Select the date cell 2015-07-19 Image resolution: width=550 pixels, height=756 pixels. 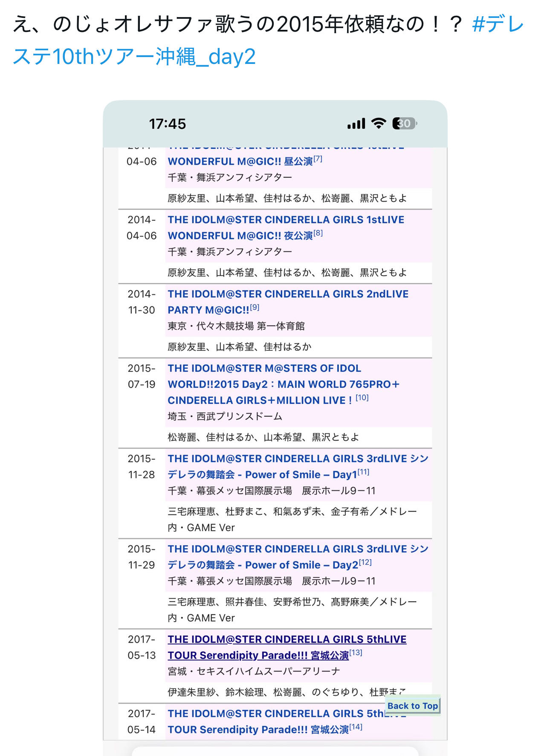[142, 376]
